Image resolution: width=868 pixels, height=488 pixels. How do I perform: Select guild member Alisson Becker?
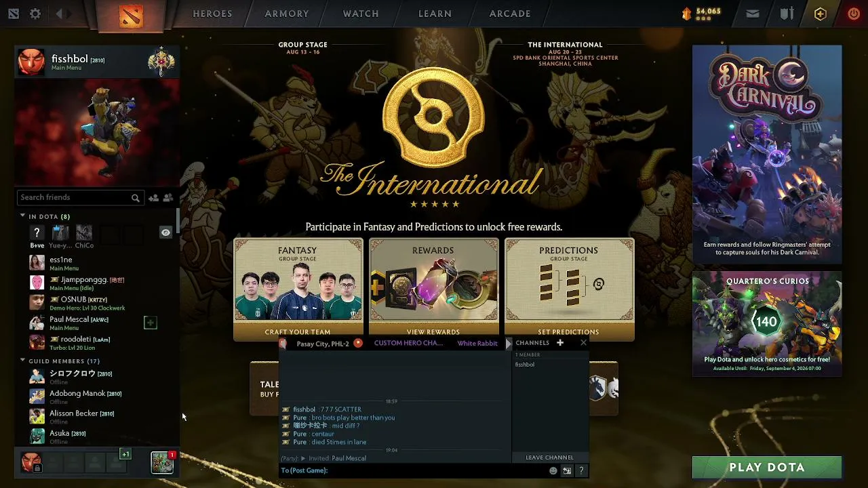click(95, 417)
